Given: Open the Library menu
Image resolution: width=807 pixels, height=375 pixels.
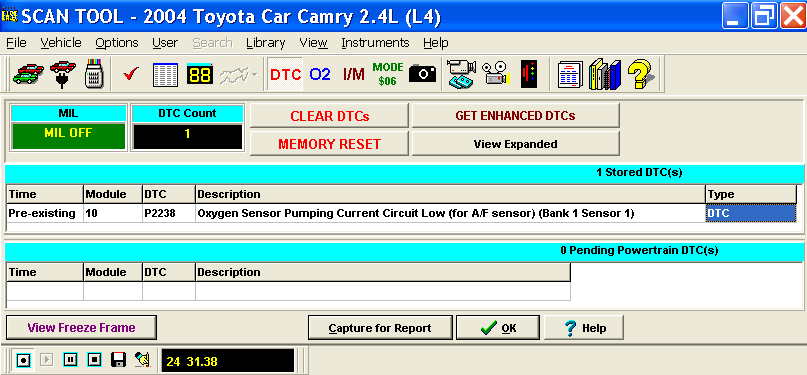Looking at the screenshot, I should click(x=266, y=43).
